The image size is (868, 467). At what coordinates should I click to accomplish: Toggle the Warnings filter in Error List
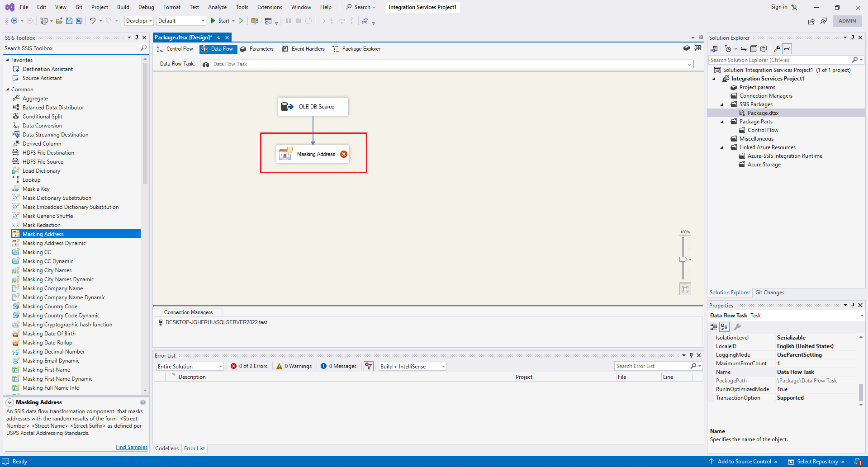click(294, 366)
